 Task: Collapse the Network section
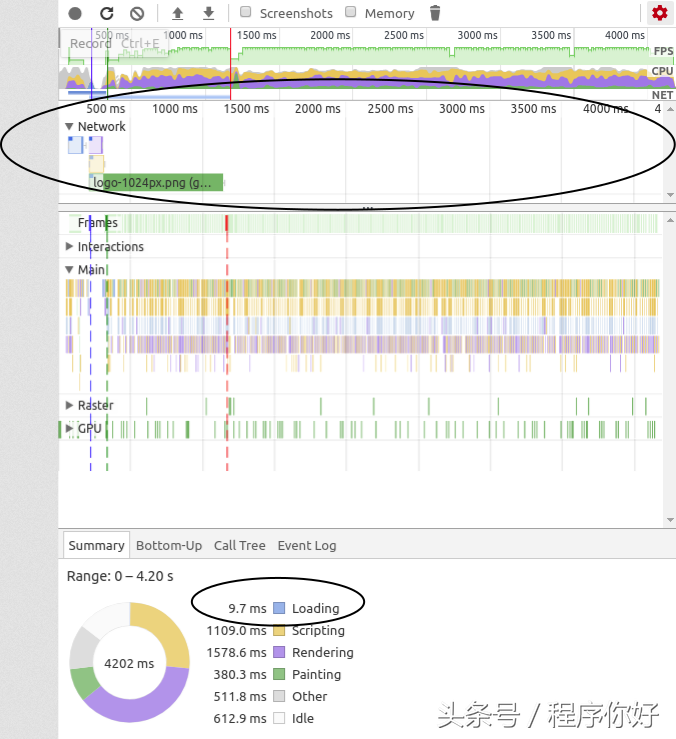click(70, 127)
